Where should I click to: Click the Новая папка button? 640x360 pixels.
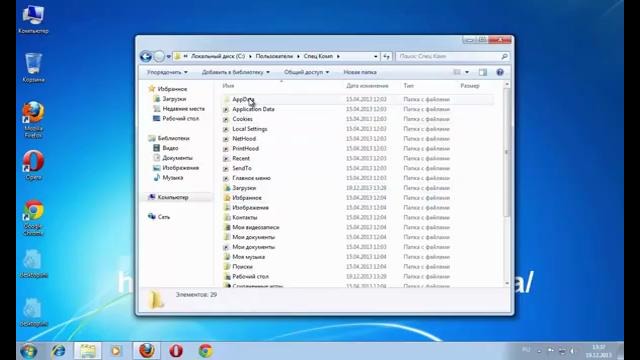click(x=360, y=72)
